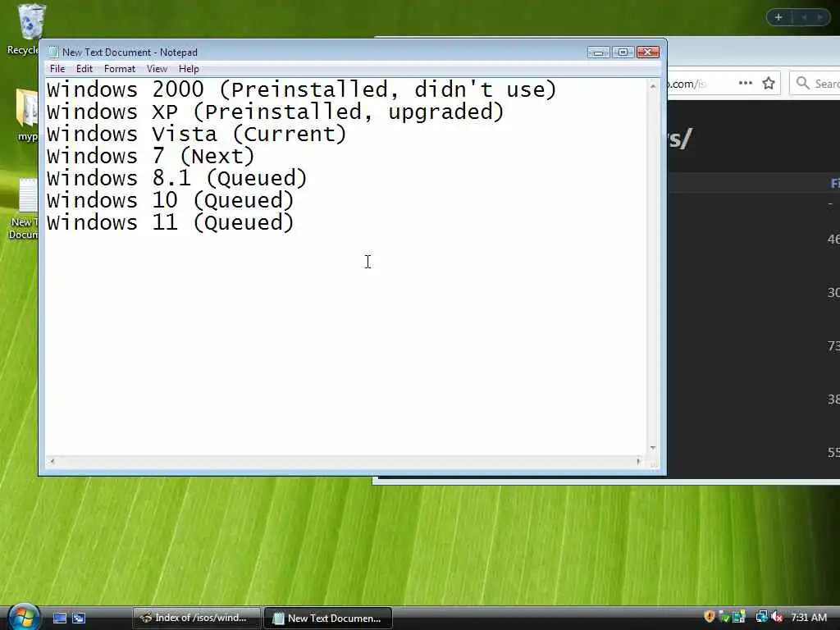Click the sidebar next gadgets arrow
The width and height of the screenshot is (840, 630).
[x=819, y=17]
